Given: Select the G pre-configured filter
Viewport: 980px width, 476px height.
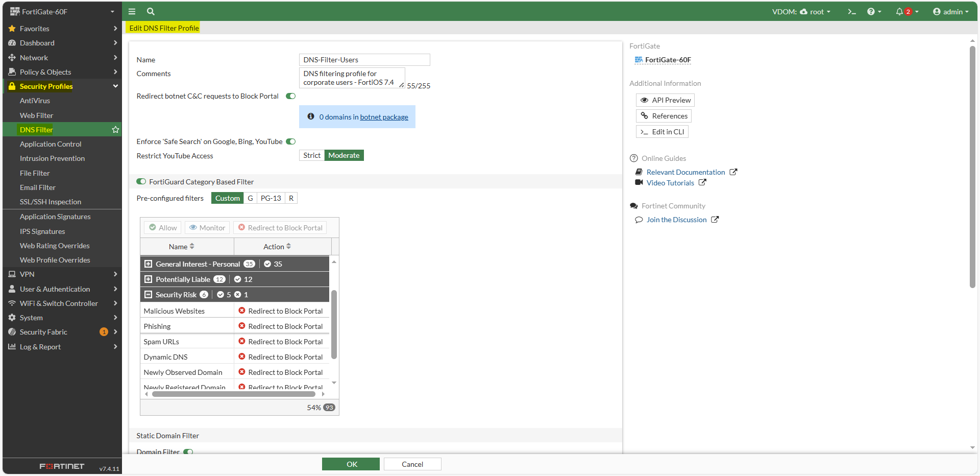Looking at the screenshot, I should 250,198.
